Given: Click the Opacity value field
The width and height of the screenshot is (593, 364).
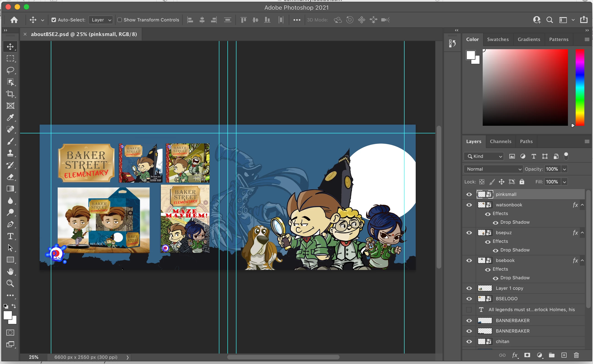Looking at the screenshot, I should (x=552, y=169).
